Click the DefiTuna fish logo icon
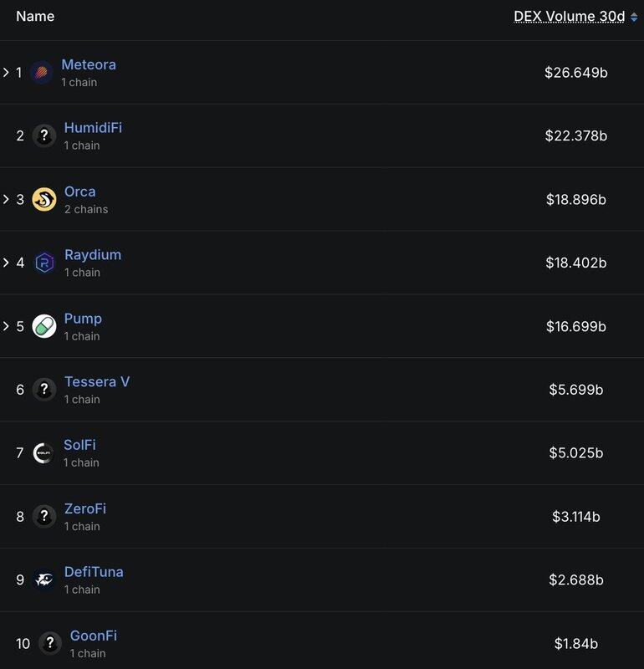644x669 pixels. click(x=44, y=580)
